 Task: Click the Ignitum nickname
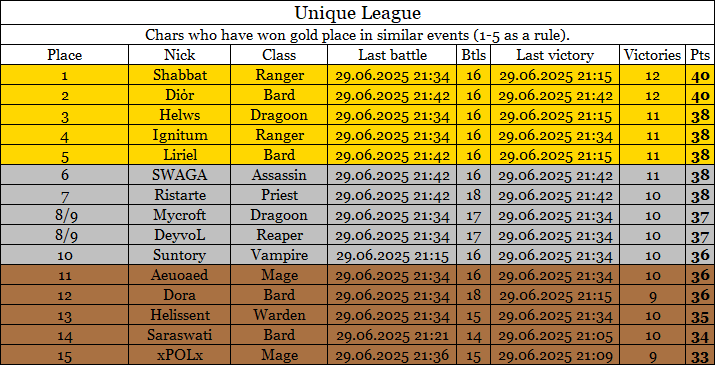(180, 135)
